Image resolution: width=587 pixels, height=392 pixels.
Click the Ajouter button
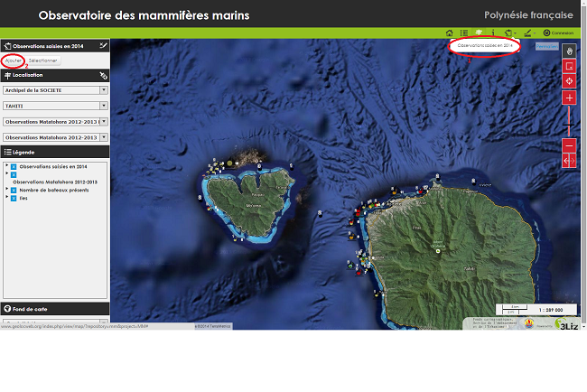13,61
